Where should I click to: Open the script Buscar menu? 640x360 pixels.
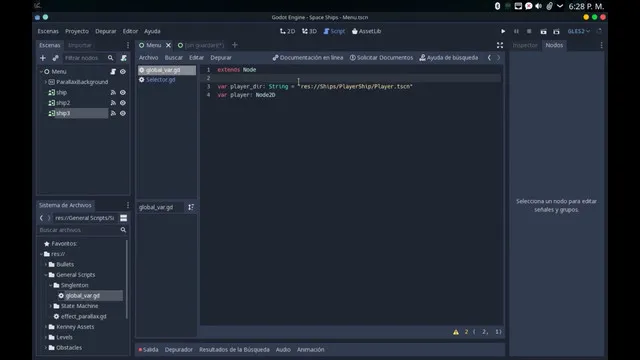(x=174, y=58)
